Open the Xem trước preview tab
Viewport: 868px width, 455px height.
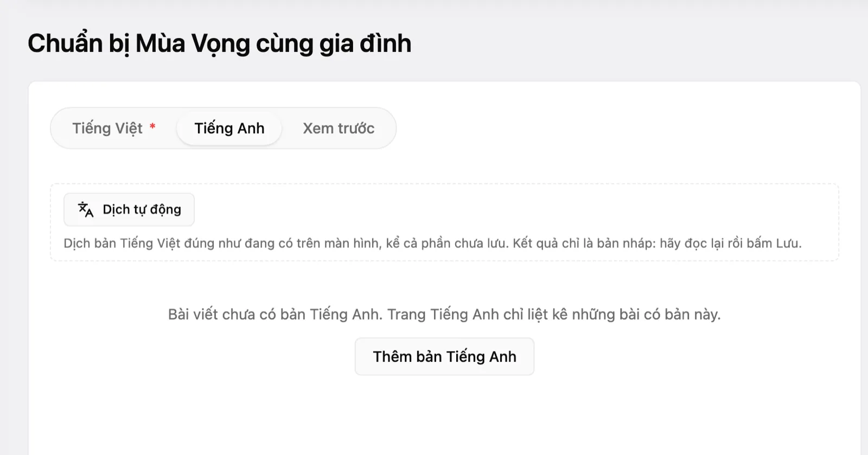tap(339, 129)
